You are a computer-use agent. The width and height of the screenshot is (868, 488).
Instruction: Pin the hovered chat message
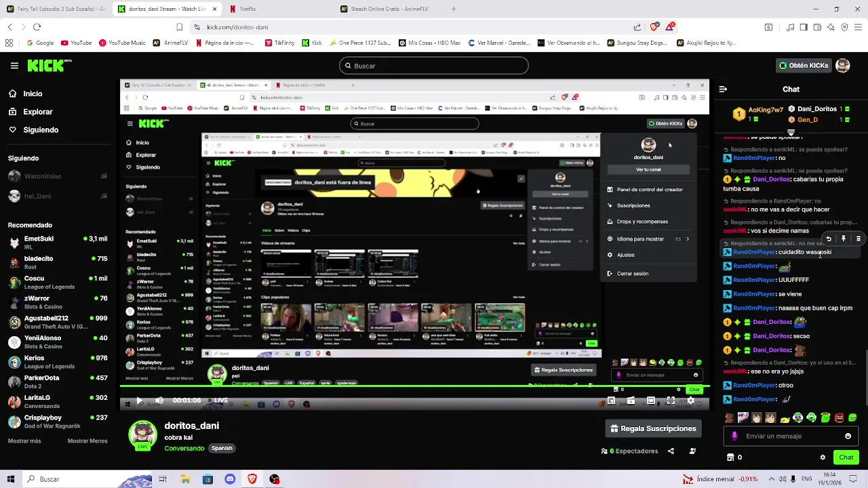[x=844, y=239]
